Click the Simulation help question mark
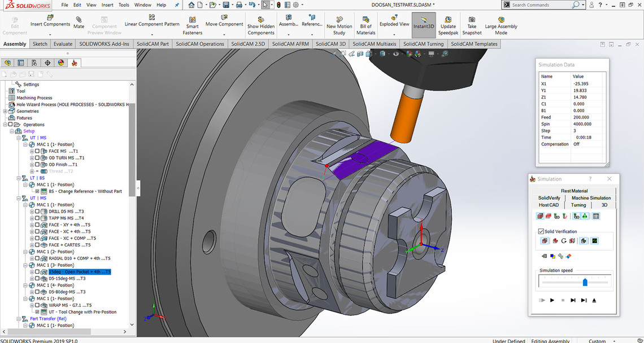This screenshot has width=644, height=343. (590, 179)
